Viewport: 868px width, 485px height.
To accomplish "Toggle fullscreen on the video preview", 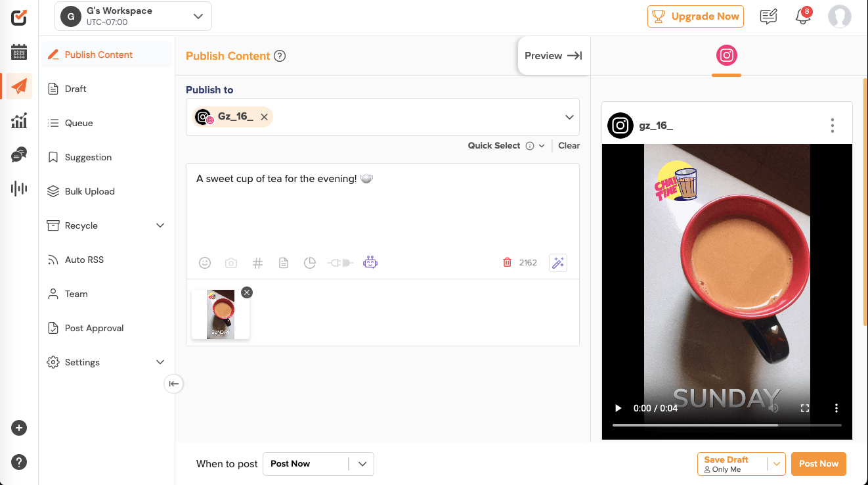I will coord(805,408).
